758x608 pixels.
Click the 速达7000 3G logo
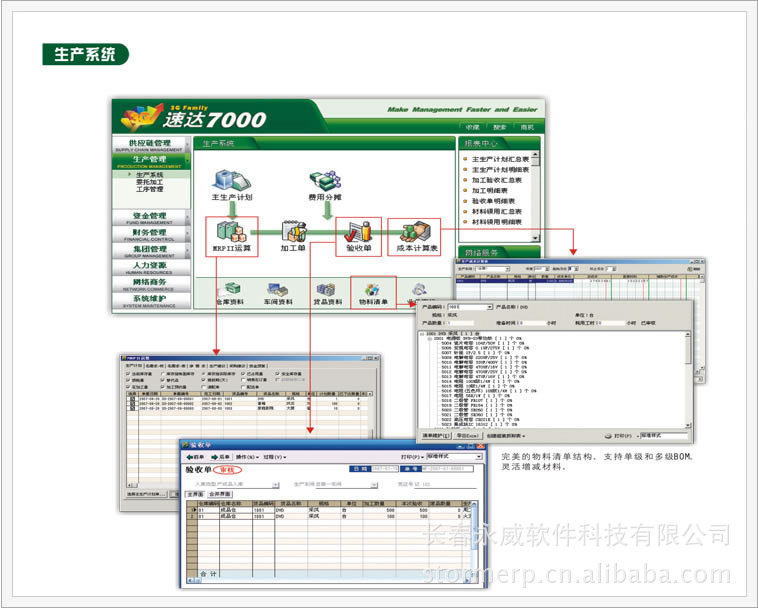click(193, 117)
